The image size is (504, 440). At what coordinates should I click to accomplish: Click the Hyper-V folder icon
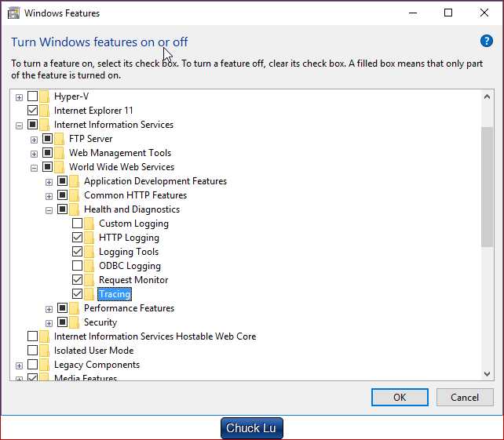[45, 96]
